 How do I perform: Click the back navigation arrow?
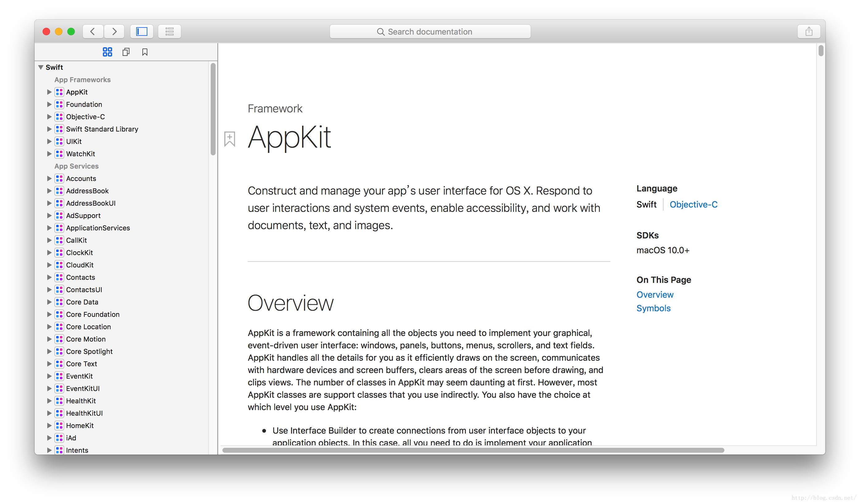coord(92,31)
